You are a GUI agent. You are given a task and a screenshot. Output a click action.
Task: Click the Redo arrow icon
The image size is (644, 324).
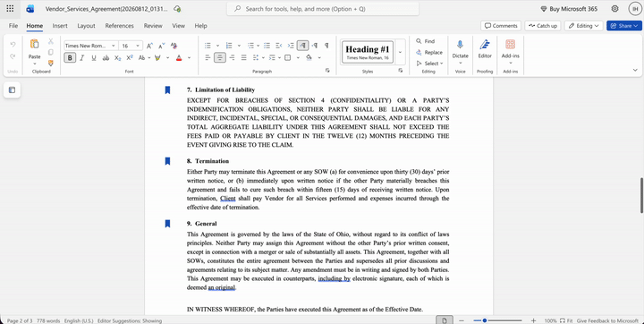click(13, 56)
